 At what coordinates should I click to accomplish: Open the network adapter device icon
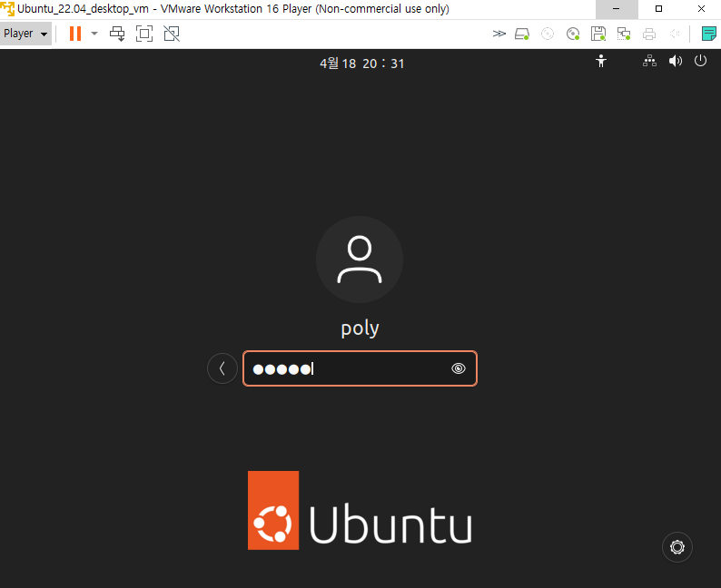pyautogui.click(x=624, y=34)
